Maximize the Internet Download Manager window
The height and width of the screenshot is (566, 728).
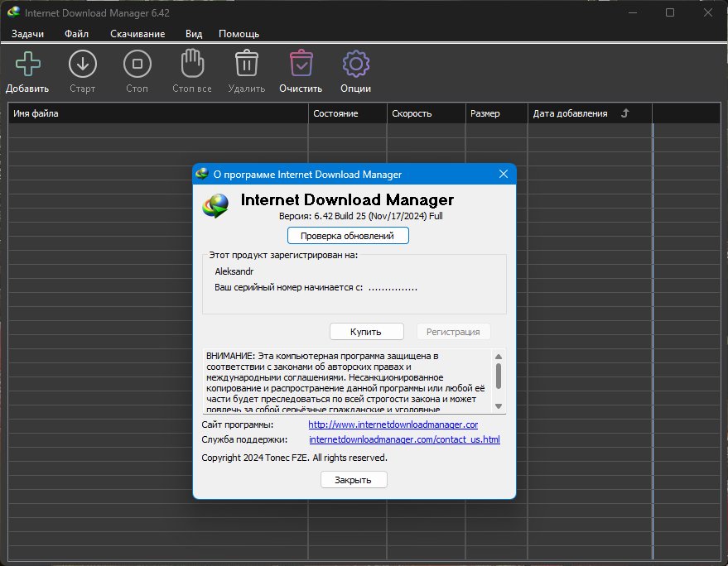(670, 12)
